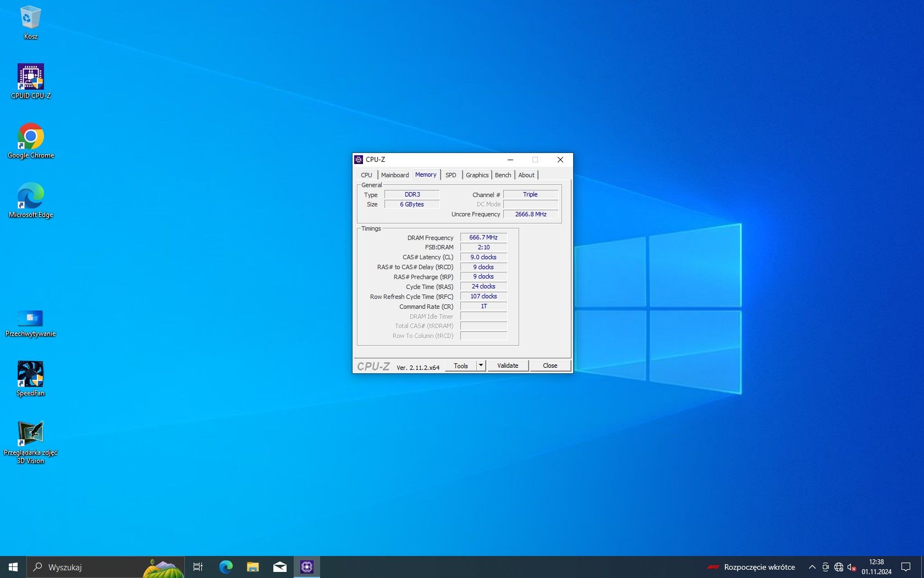Open the Mail app from the taskbar
Image resolution: width=924 pixels, height=578 pixels.
[x=279, y=567]
